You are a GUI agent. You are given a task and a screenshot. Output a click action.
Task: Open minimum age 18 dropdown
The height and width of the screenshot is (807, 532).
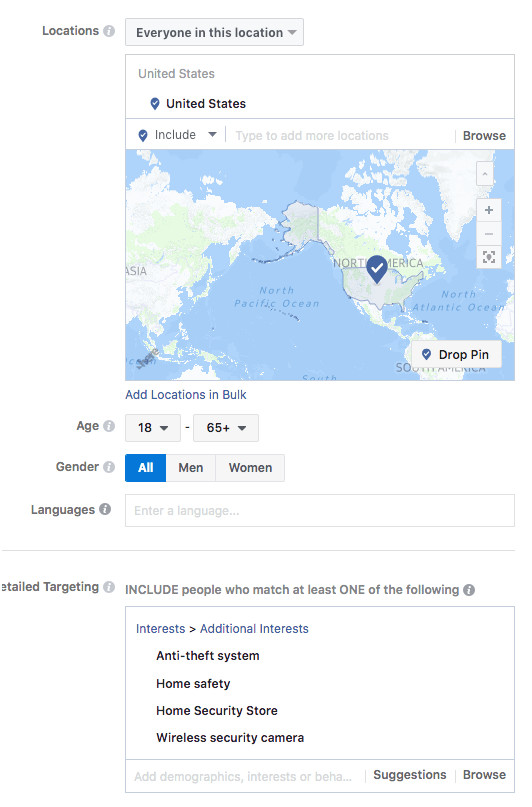point(153,428)
